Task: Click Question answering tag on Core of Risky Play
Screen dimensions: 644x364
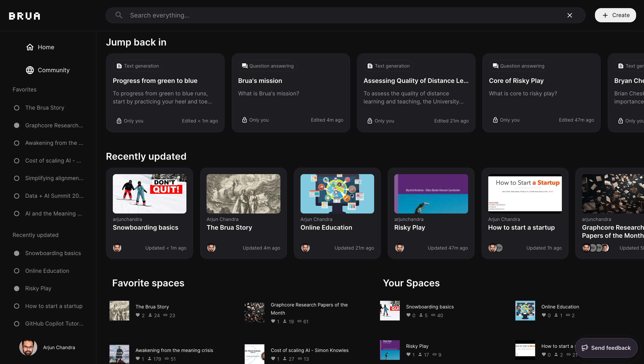Action: click(x=518, y=66)
